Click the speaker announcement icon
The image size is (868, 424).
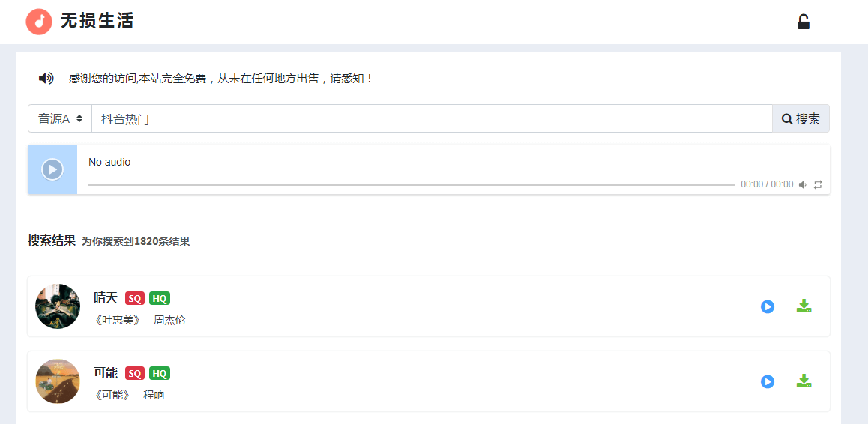tap(46, 78)
